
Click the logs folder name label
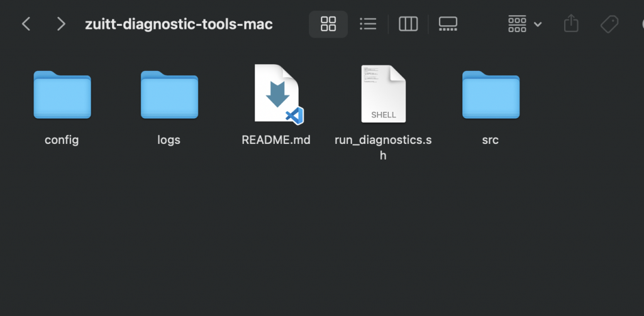tap(169, 140)
